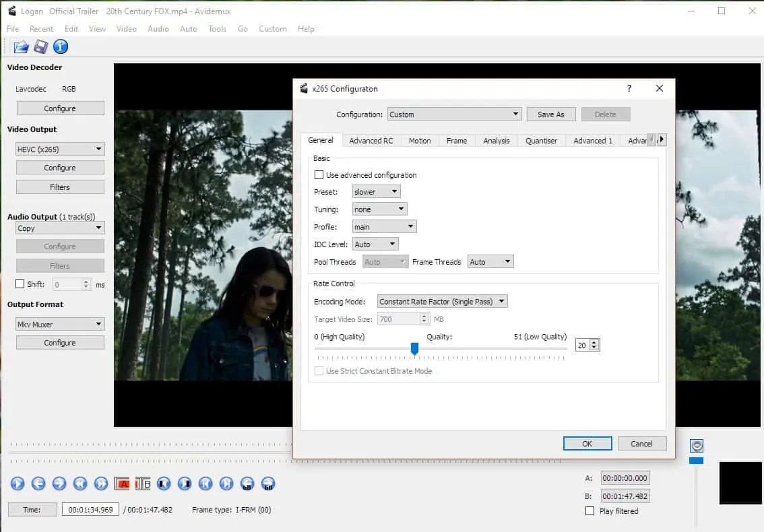Save the current project

click(x=40, y=46)
